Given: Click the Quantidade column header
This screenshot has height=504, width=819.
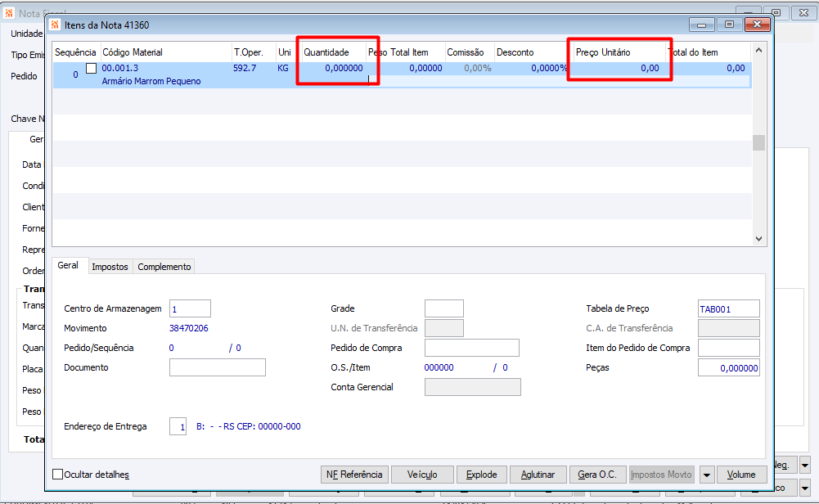Looking at the screenshot, I should tap(326, 52).
